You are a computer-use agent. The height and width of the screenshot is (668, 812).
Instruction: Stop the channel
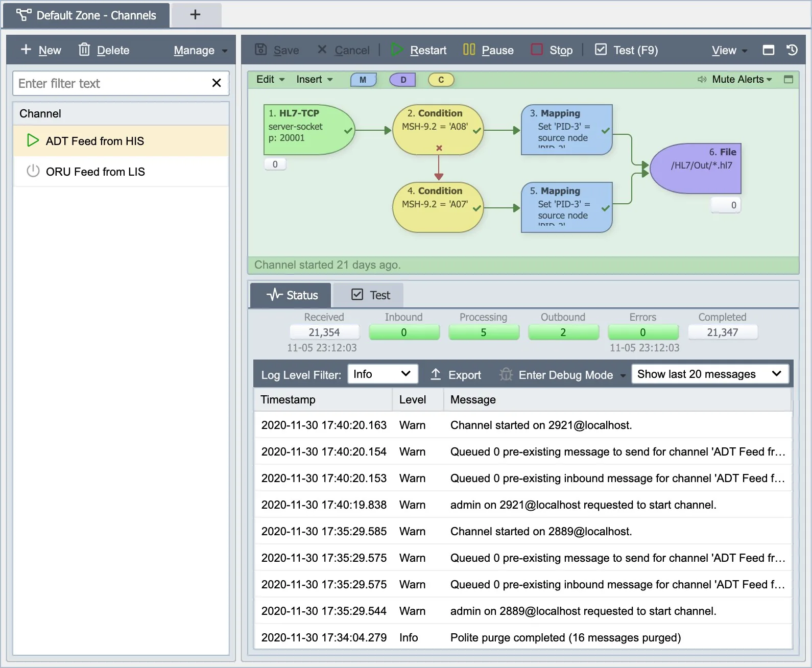point(552,50)
